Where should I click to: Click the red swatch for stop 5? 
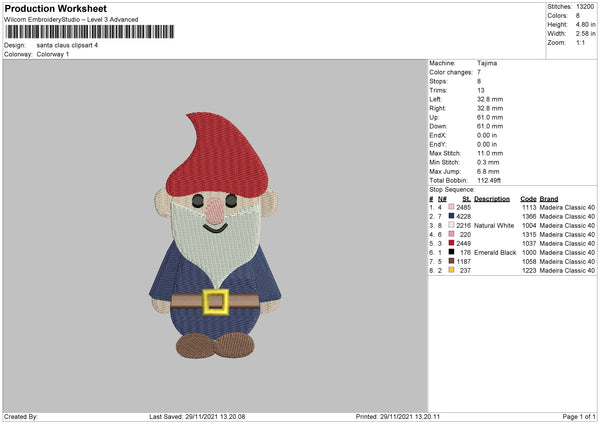(452, 244)
